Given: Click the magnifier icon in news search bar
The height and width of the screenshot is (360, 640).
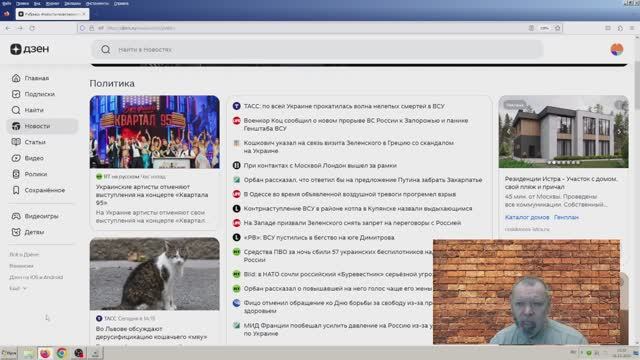Looking at the screenshot, I should point(106,49).
